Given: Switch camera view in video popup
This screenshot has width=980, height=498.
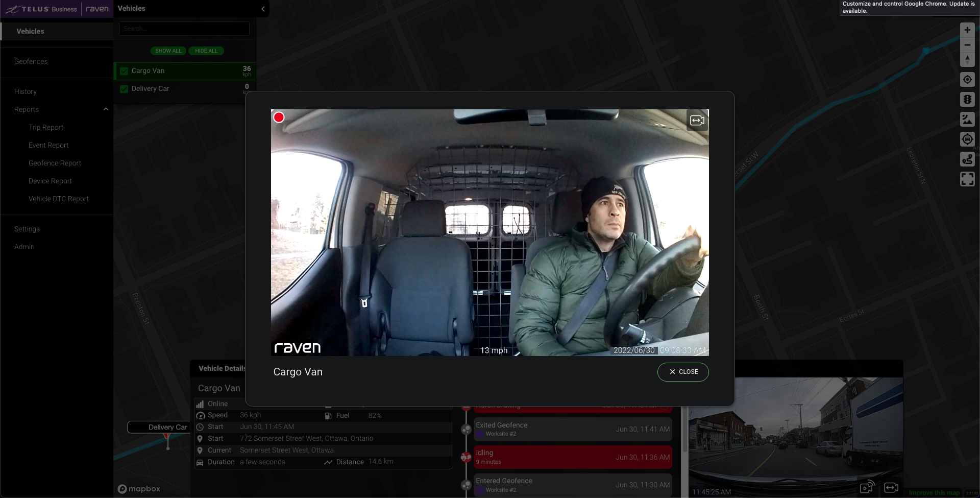Looking at the screenshot, I should [697, 121].
